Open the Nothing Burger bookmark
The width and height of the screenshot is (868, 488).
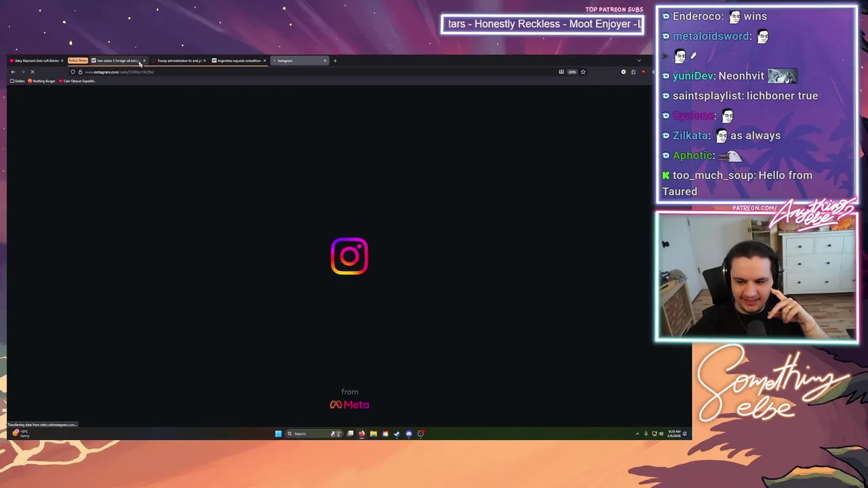(x=42, y=81)
